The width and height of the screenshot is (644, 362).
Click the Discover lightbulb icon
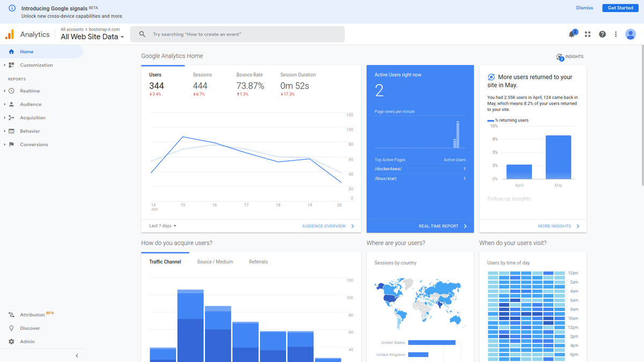(x=11, y=328)
